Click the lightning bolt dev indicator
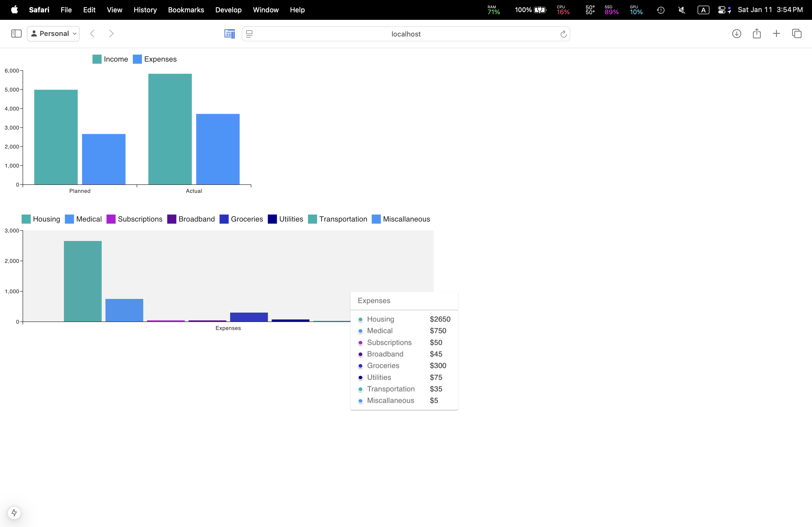812x527 pixels. [14, 512]
